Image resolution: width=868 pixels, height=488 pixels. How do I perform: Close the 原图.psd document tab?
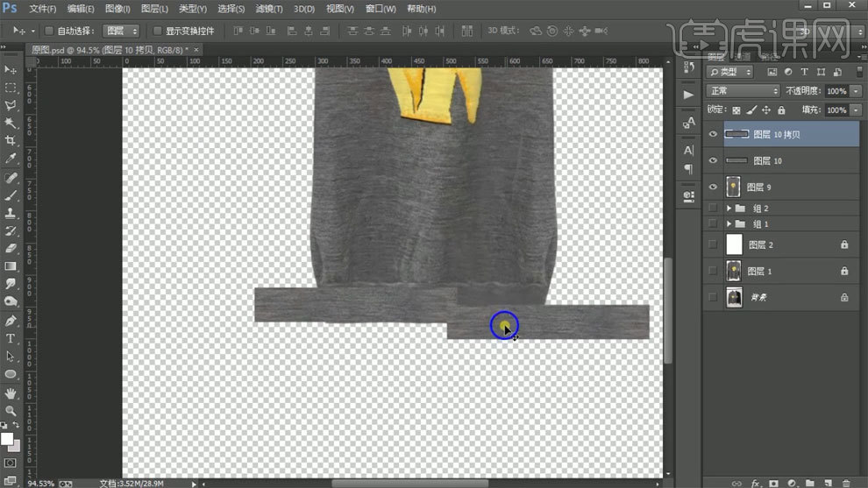pos(196,50)
